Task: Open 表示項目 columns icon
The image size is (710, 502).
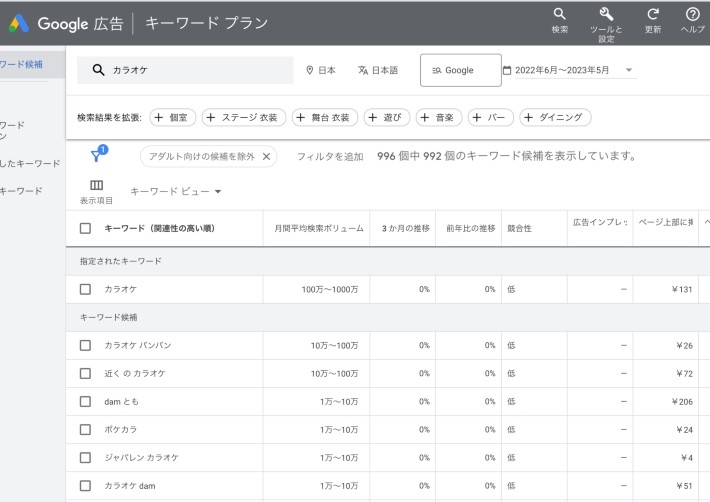Action: pos(96,185)
